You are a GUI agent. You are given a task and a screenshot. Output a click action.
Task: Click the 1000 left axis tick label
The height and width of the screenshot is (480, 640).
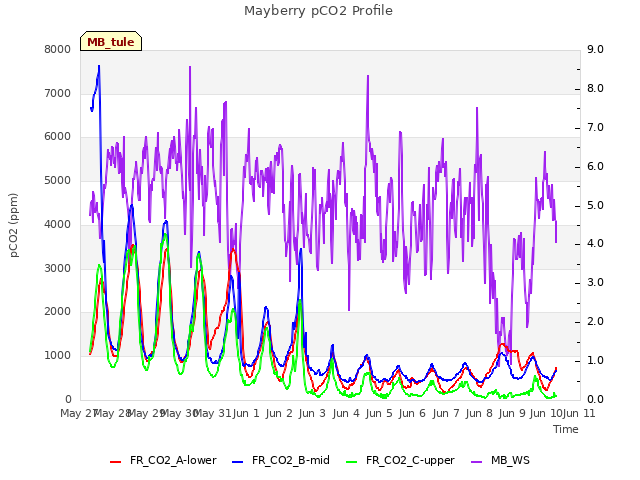(x=58, y=356)
